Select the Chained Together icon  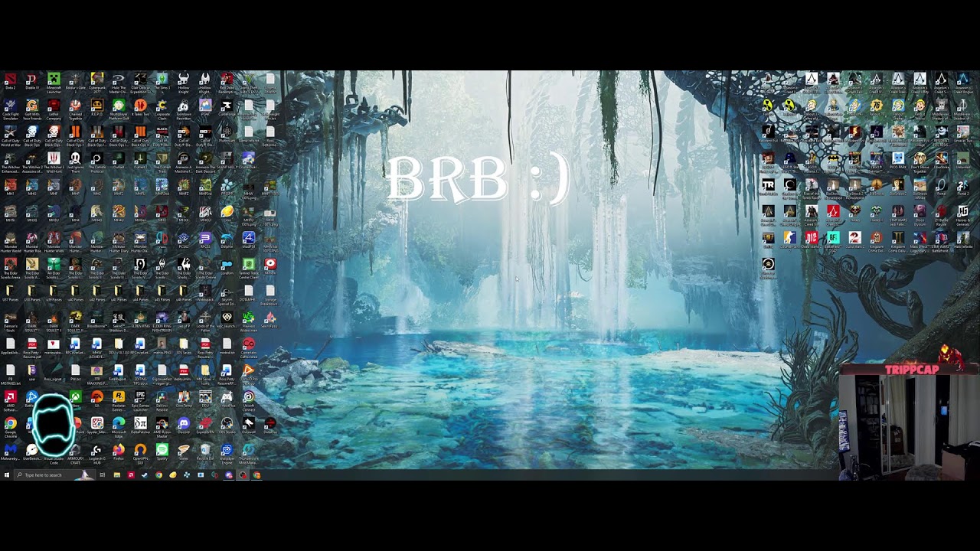click(75, 109)
